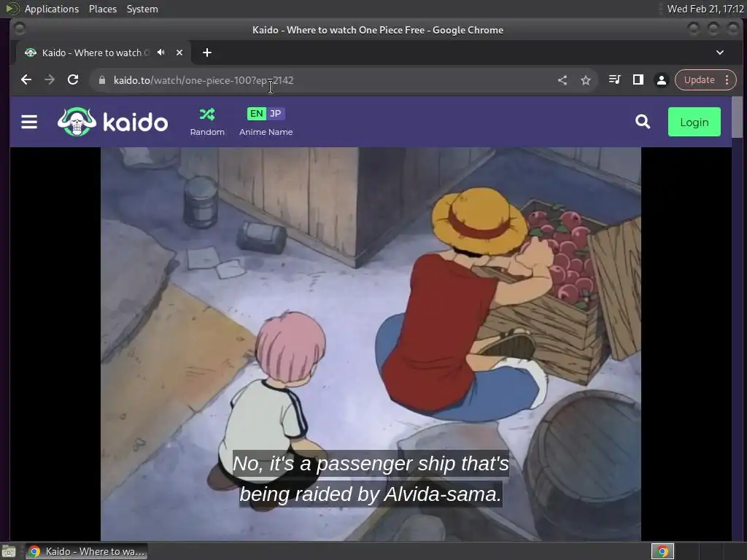Open a new Chrome tab
This screenshot has width=747, height=560.
click(x=206, y=52)
